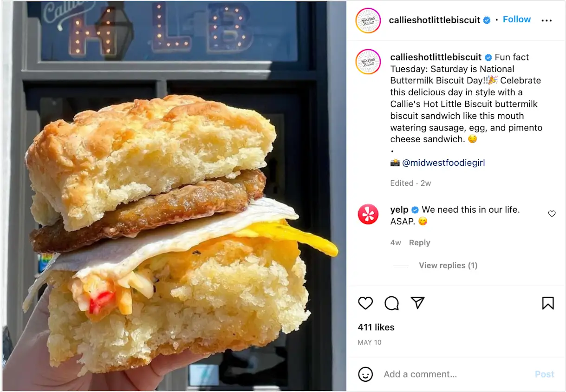This screenshot has width=566, height=392.
Task: Open the yelp username link
Action: [x=399, y=209]
